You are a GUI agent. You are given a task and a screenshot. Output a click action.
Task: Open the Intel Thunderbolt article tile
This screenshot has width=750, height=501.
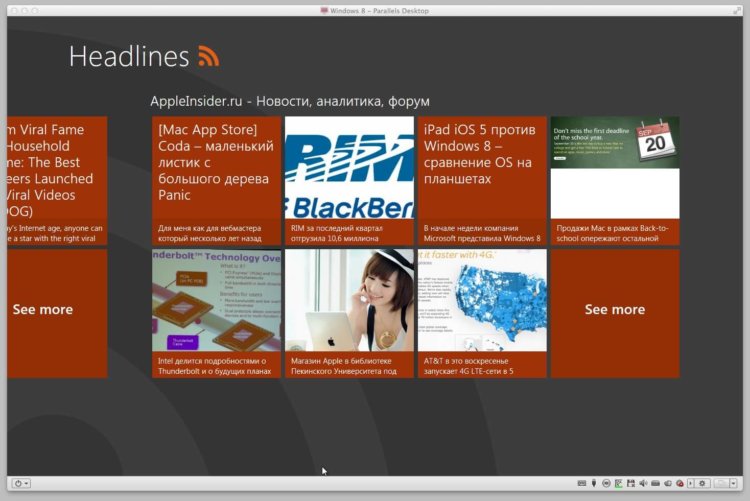tap(216, 313)
